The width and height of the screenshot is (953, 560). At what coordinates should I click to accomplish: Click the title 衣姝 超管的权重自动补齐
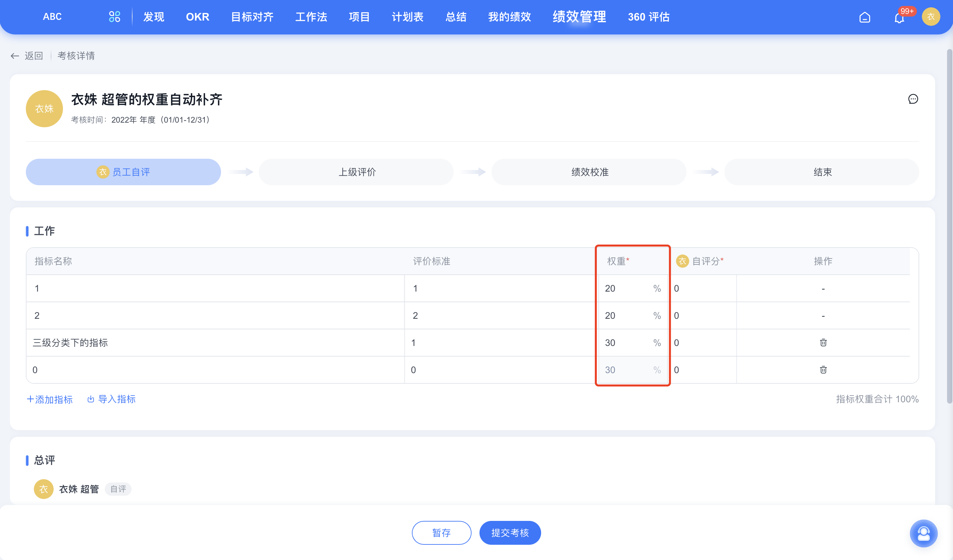pyautogui.click(x=147, y=99)
